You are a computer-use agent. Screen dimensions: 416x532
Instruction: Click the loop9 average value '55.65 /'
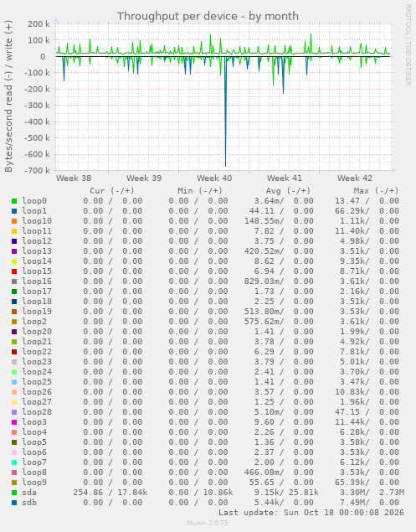coord(266,483)
